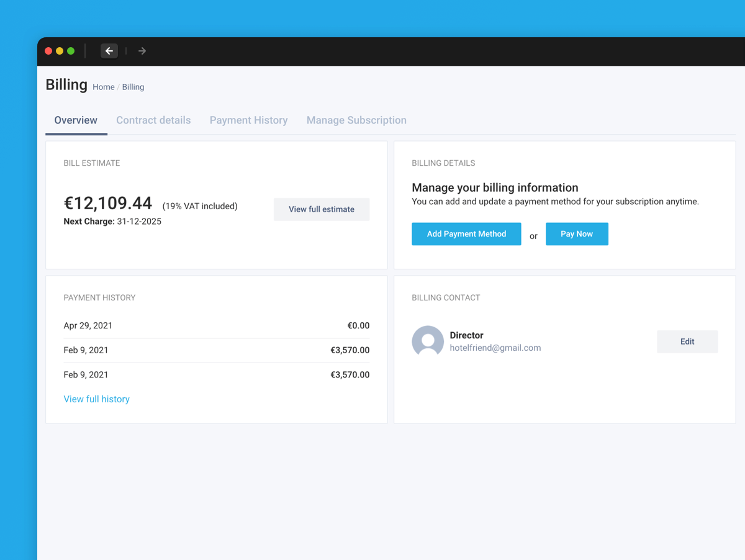
Task: Click the Add Payment Method button
Action: (466, 234)
